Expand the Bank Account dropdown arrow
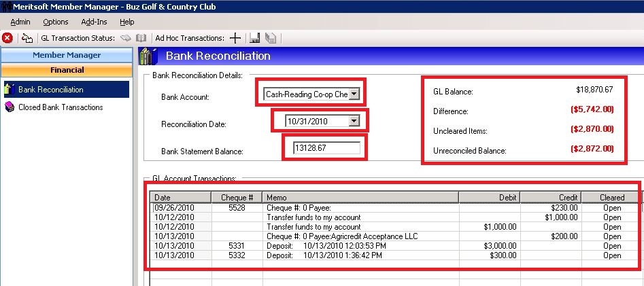 tap(355, 94)
